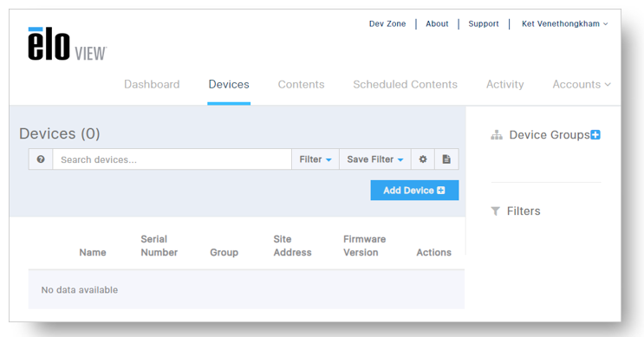The image size is (644, 337).
Task: Open the Save Filter dropdown
Action: pos(375,159)
